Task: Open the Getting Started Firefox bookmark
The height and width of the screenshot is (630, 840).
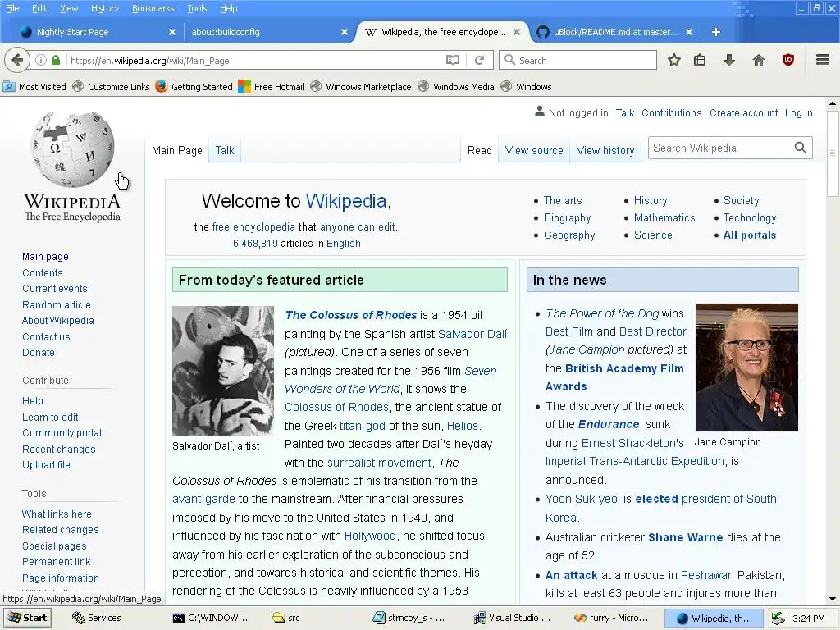Action: pyautogui.click(x=194, y=86)
